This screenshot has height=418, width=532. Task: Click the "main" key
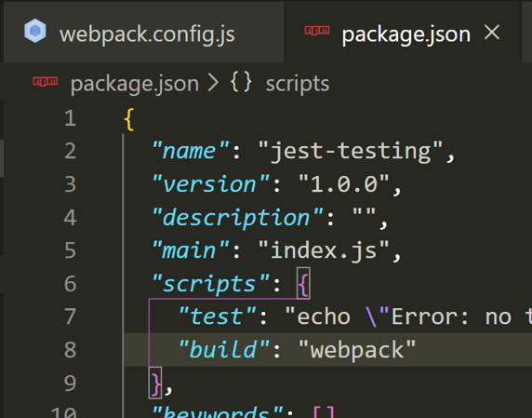click(x=190, y=250)
